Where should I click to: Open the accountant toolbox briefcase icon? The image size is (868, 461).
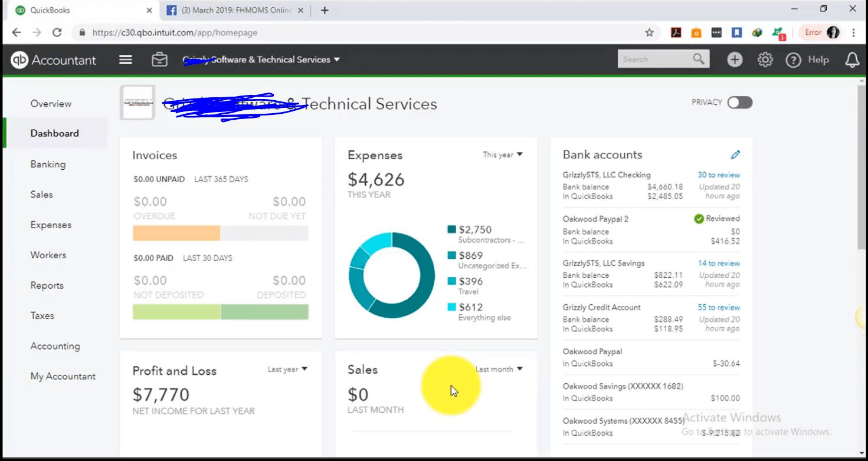[x=159, y=60]
